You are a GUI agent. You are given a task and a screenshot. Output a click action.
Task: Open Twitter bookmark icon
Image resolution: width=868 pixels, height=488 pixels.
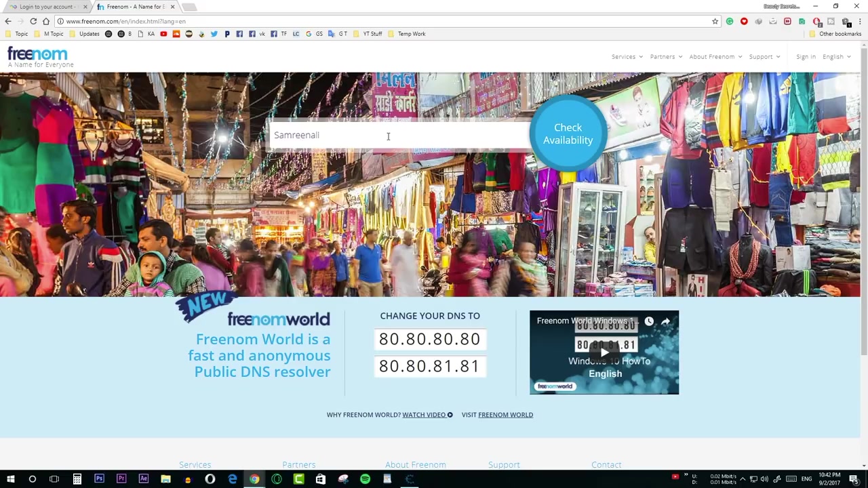pyautogui.click(x=214, y=34)
